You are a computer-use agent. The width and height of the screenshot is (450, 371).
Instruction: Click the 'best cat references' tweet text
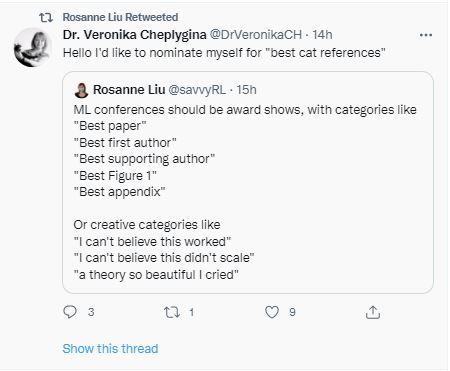(x=224, y=53)
